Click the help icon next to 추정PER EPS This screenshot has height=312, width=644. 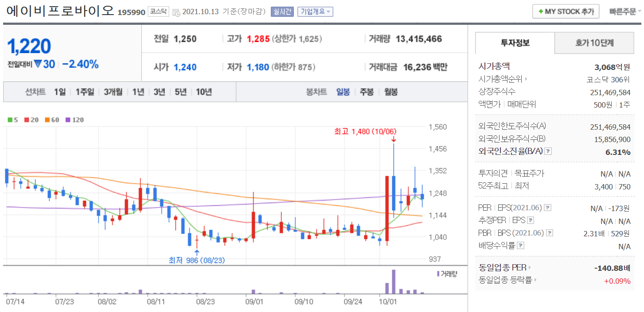(531, 220)
